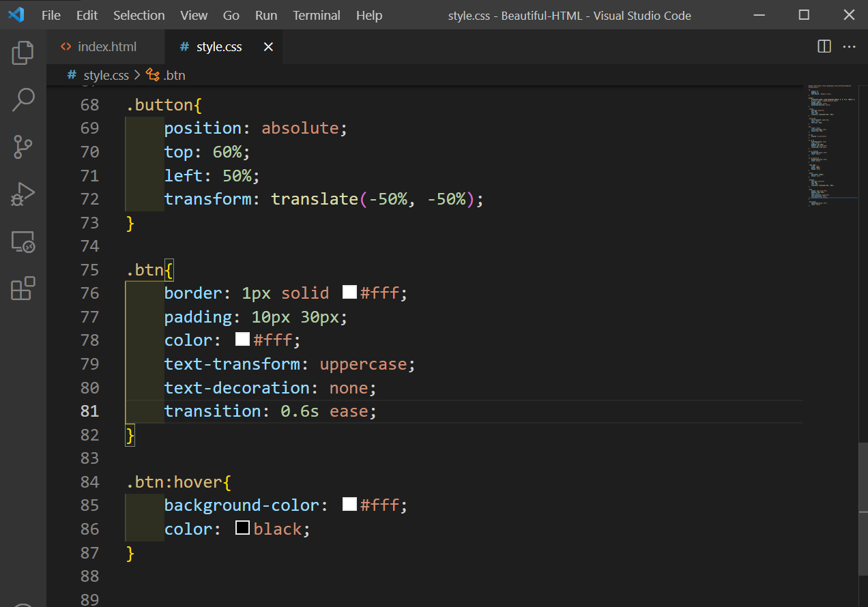Click the '0.6s' value on line 81
868x607 pixels.
click(300, 411)
